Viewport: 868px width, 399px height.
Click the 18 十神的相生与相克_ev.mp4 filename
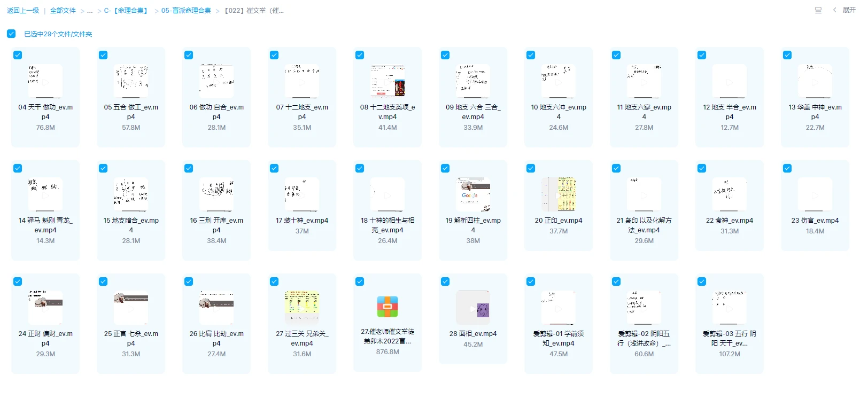[x=387, y=225]
